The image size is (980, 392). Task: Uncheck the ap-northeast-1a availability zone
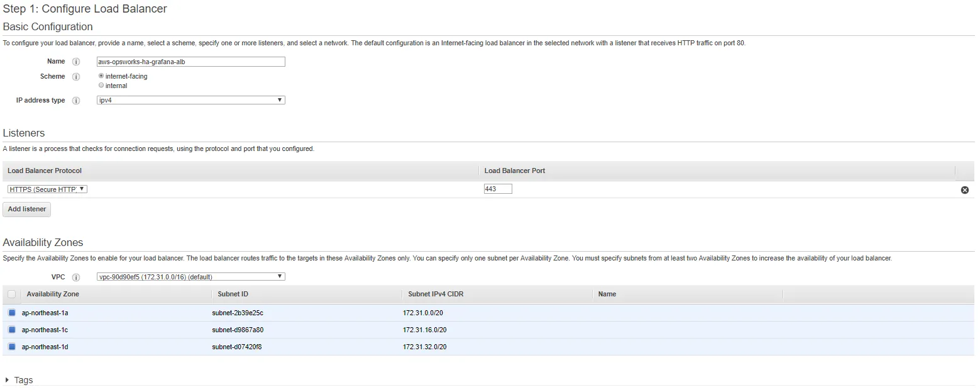coord(12,313)
